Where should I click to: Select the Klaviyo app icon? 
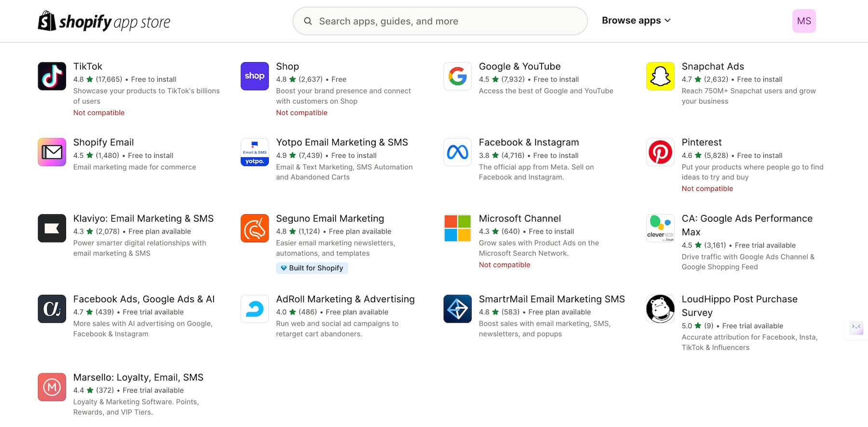(x=52, y=228)
